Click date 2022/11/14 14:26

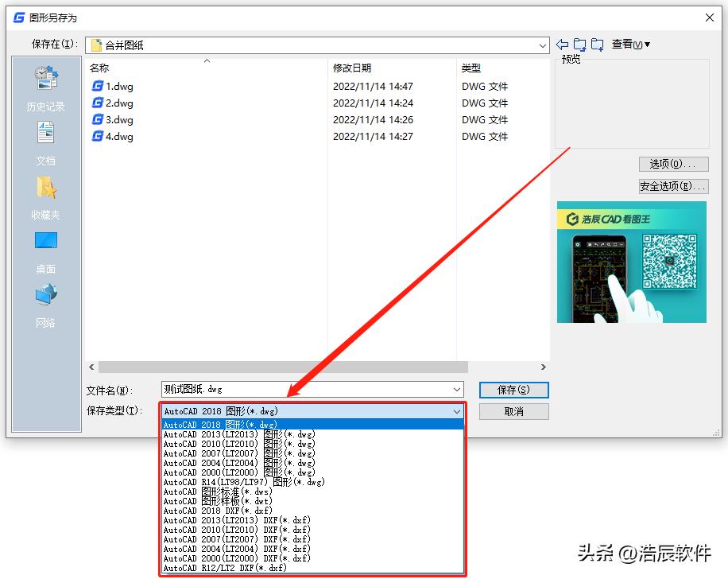[373, 119]
